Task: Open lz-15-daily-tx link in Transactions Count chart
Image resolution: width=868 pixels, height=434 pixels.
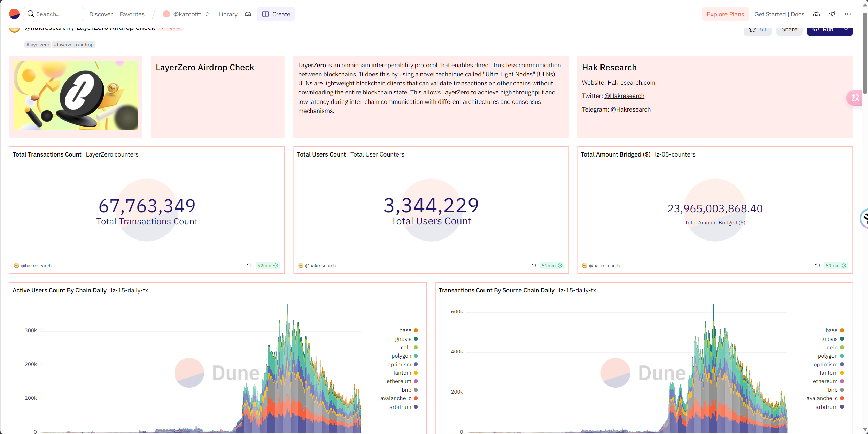Action: pos(578,290)
